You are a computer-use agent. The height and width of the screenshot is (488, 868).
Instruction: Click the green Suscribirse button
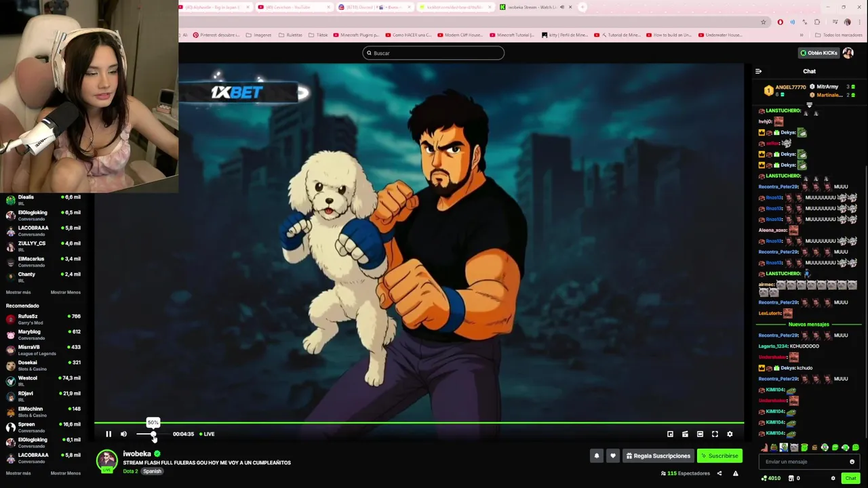pyautogui.click(x=719, y=455)
